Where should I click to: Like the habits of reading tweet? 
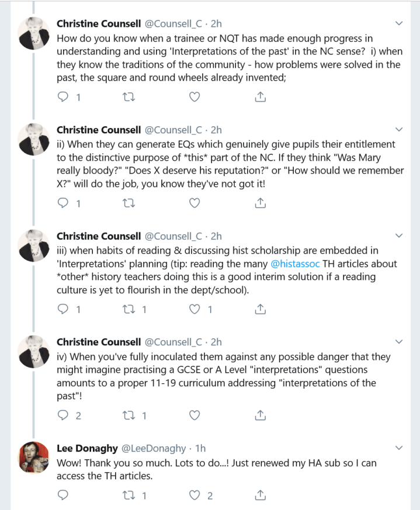[x=195, y=308]
